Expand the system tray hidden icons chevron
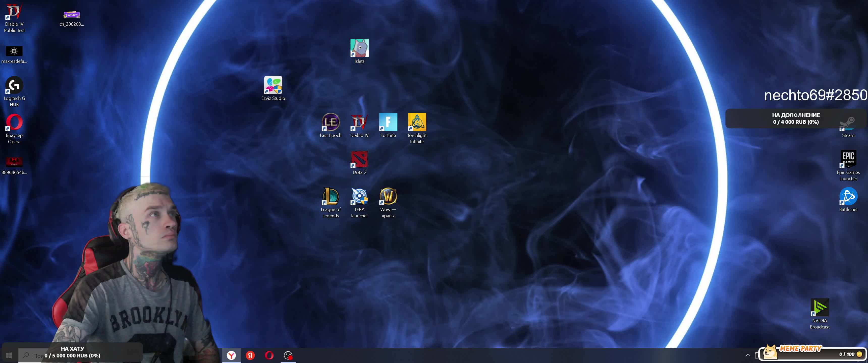This screenshot has width=868, height=363. (747, 355)
